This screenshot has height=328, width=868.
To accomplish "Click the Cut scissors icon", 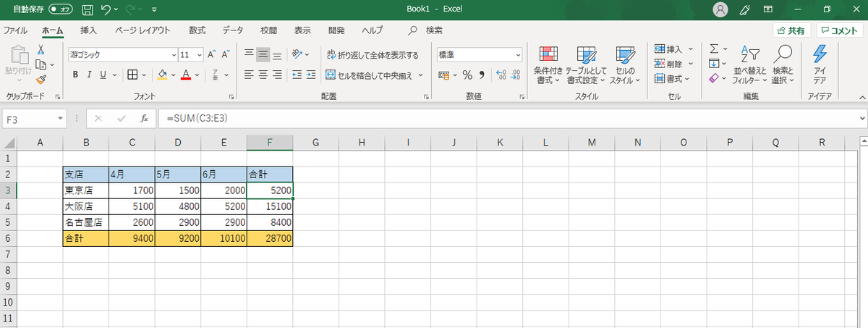I will click(41, 50).
